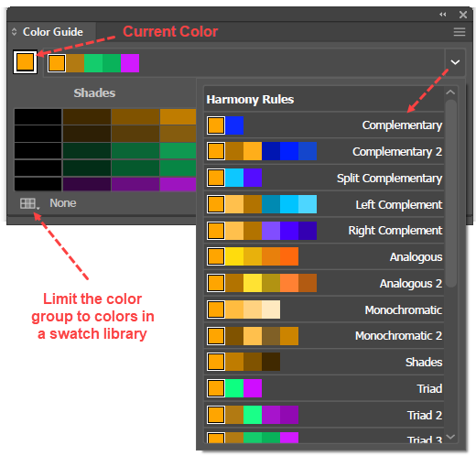Choose the Left Complement rule
Screen dimensions: 476x456
click(324, 204)
